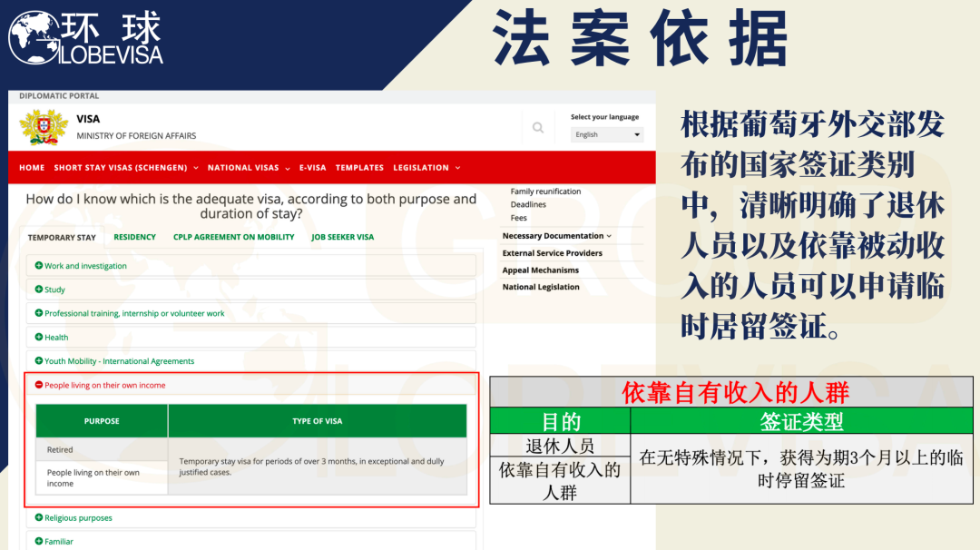Click the 退休人员 table cell
Viewport: 980px width, 550px height.
point(561,447)
